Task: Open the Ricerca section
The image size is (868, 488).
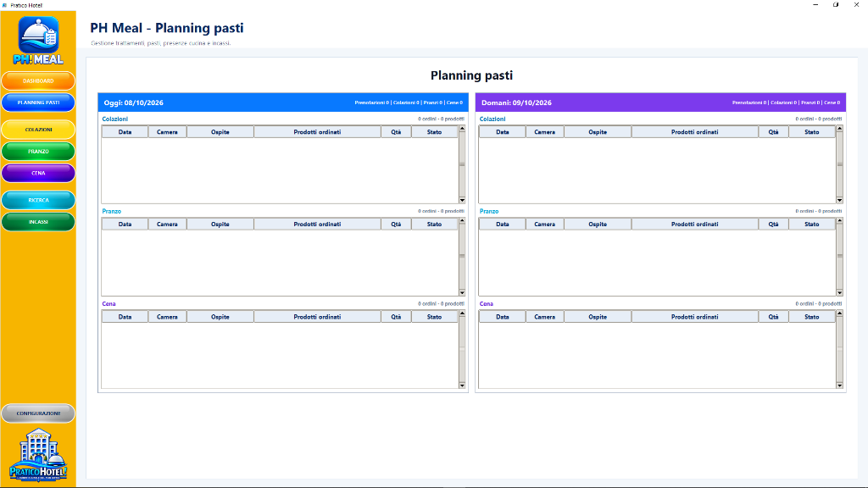Action: point(38,200)
